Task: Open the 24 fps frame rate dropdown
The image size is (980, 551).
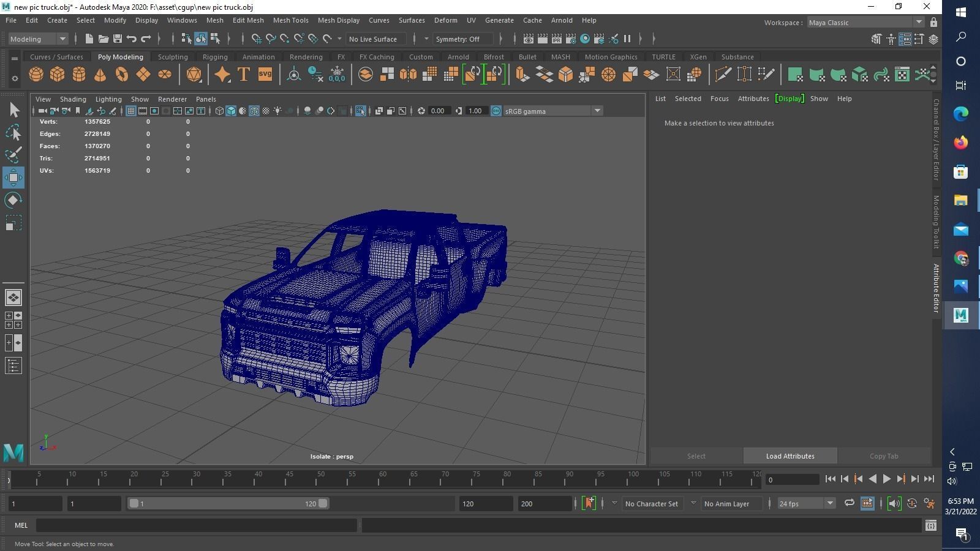Action: tap(806, 503)
